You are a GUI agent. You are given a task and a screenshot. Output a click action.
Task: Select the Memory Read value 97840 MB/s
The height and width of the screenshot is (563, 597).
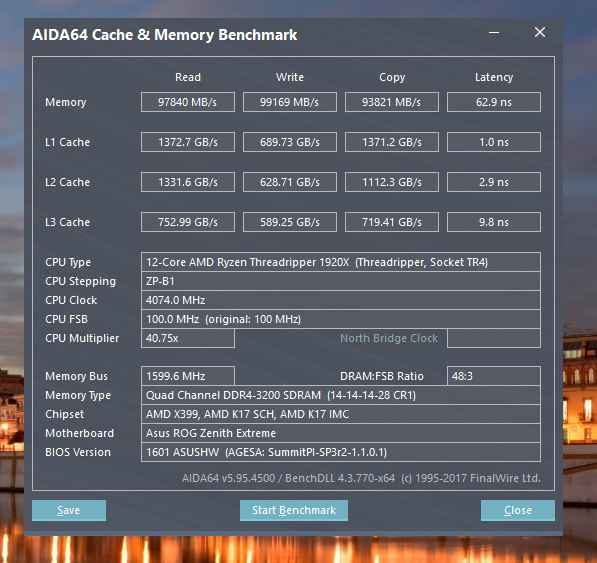[x=188, y=102]
